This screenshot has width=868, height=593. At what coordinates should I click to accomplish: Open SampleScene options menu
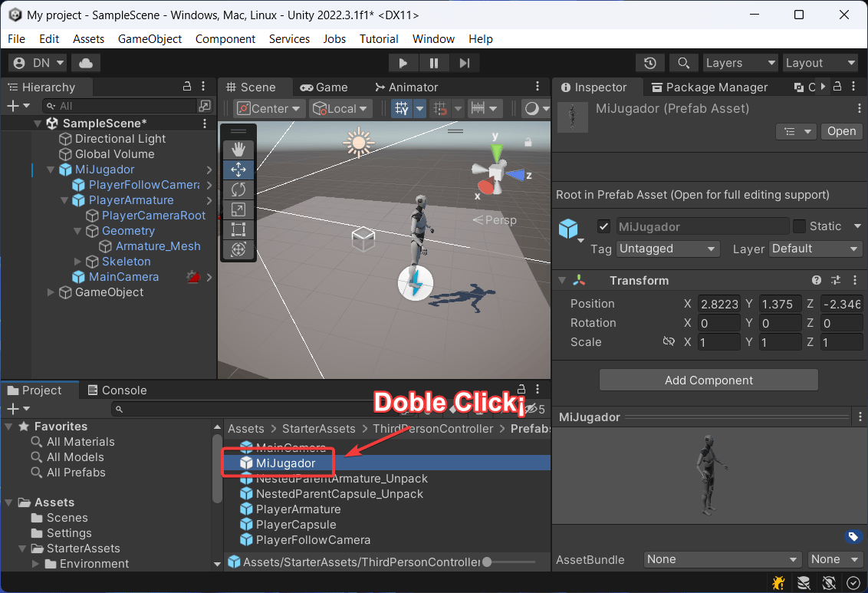[205, 123]
